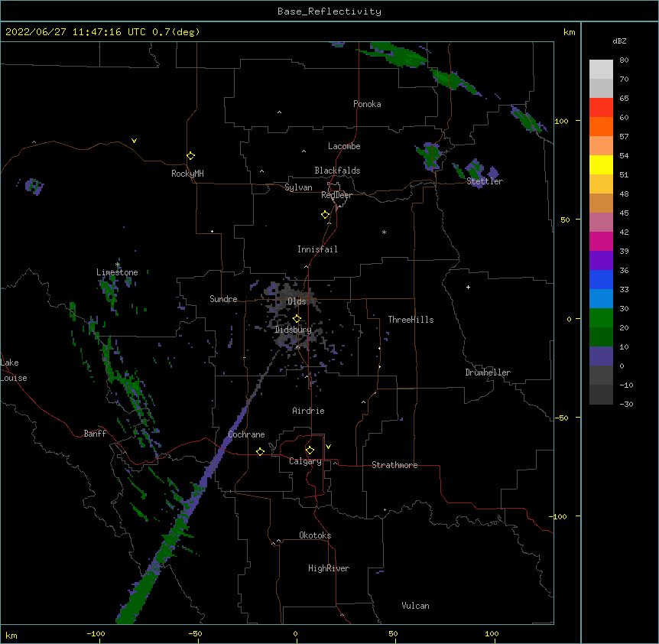The height and width of the screenshot is (644, 659).
Task: Click the Base_Reflectivity title
Action: [x=329, y=11]
